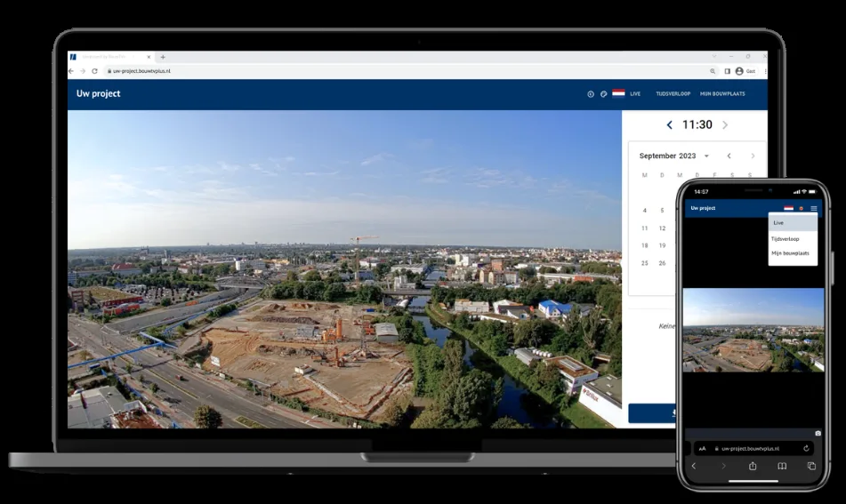
Task: Click the construction site image on the phone
Action: [x=753, y=330]
